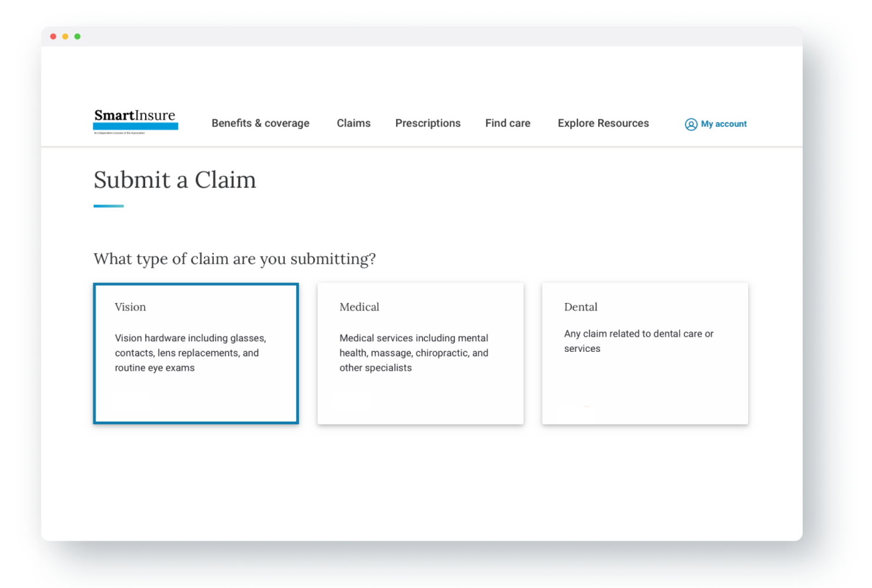Image resolution: width=872 pixels, height=588 pixels.
Task: Open the Claims menu item
Action: point(353,123)
